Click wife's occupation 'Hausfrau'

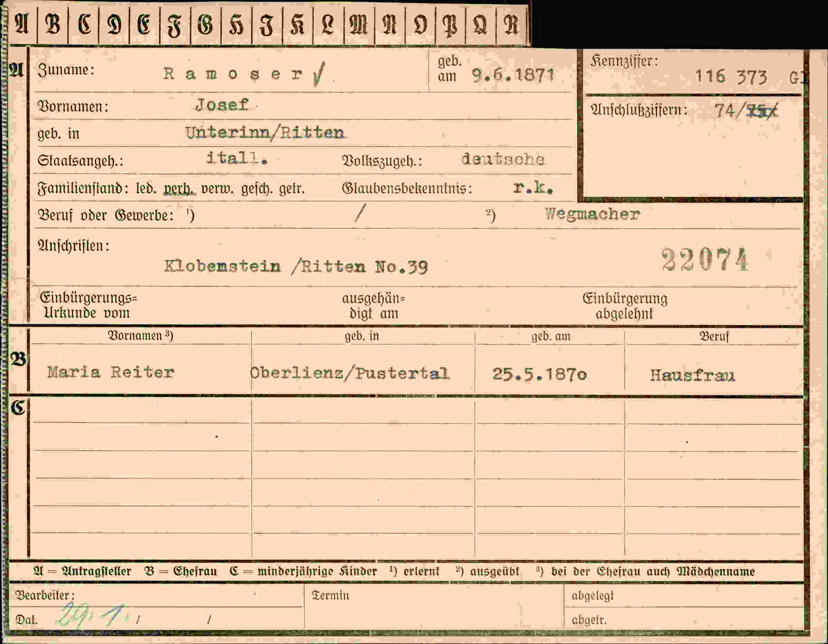tap(693, 376)
